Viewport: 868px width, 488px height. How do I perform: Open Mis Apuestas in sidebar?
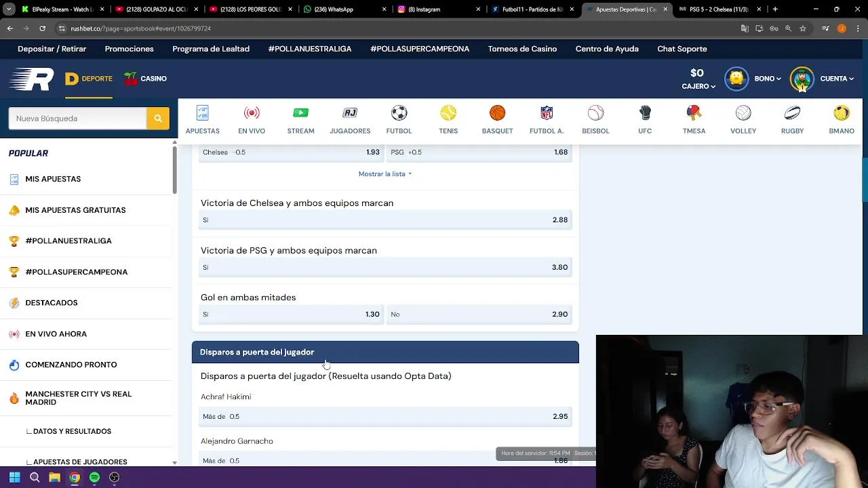tap(53, 179)
